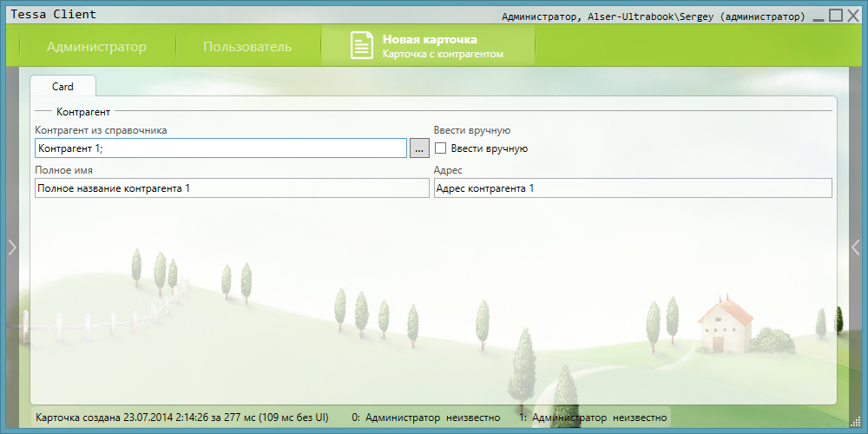This screenshot has width=868, height=434.
Task: Switch to the Администратор workspace tab
Action: (96, 47)
